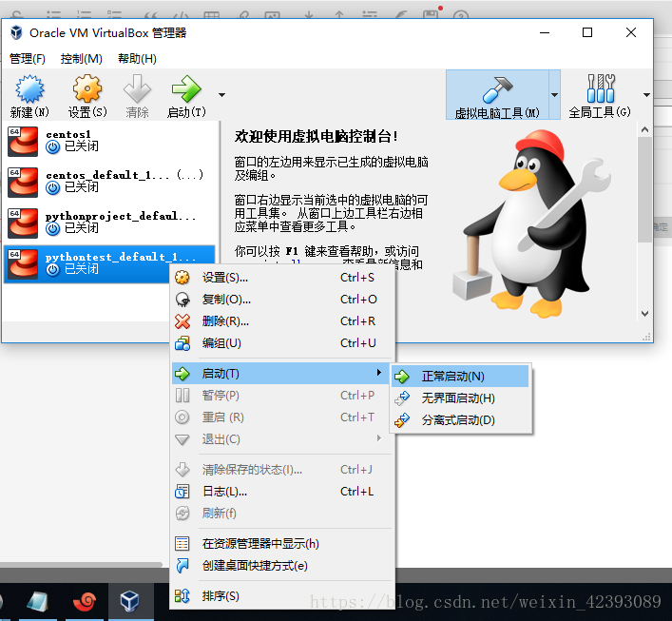Click the arrow expanding 启动(T) submenu
672x621 pixels.
[379, 373]
